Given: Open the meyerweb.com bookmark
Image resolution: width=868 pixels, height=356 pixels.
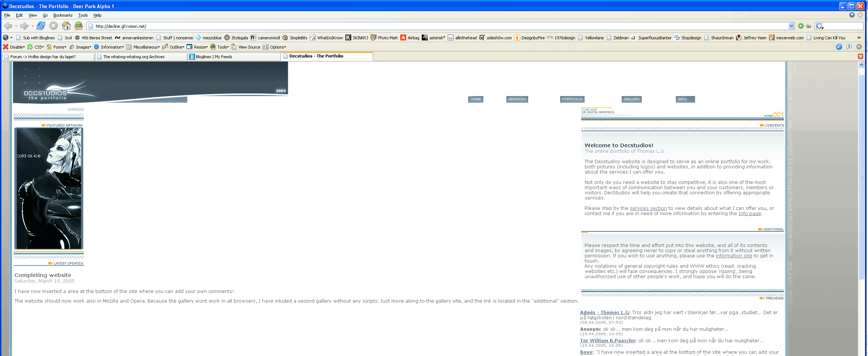Looking at the screenshot, I should tap(786, 38).
